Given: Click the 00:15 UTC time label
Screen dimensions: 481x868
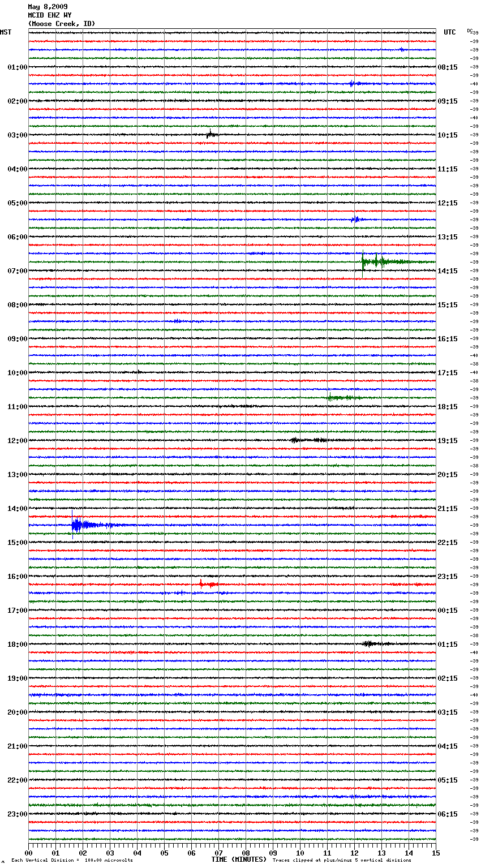Looking at the screenshot, I should pyautogui.click(x=448, y=611).
